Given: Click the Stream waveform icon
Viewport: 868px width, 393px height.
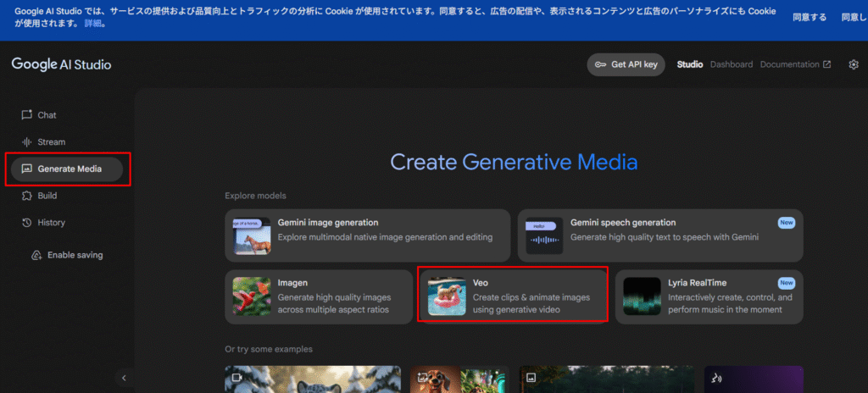Looking at the screenshot, I should click(26, 141).
